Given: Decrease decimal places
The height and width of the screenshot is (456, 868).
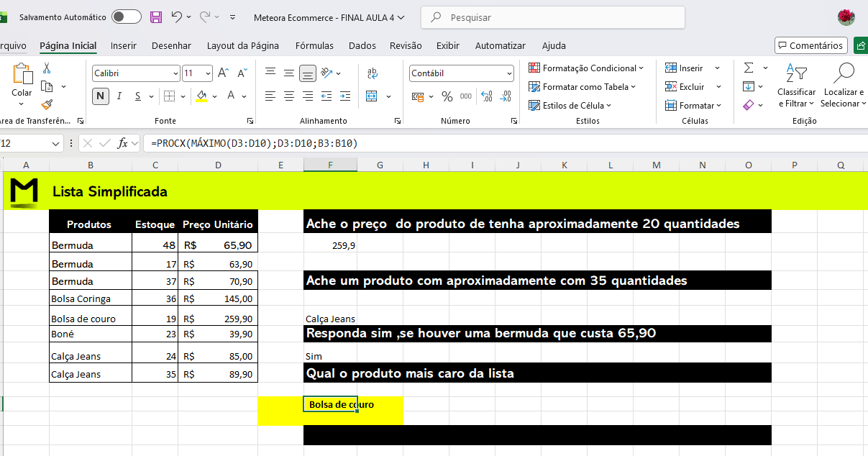Looking at the screenshot, I should (506, 96).
